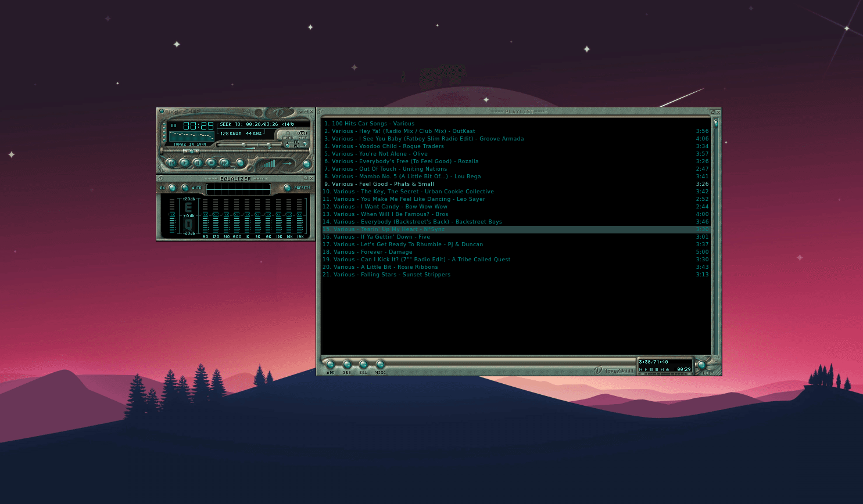Skip to previous track in main player

pos(171,163)
